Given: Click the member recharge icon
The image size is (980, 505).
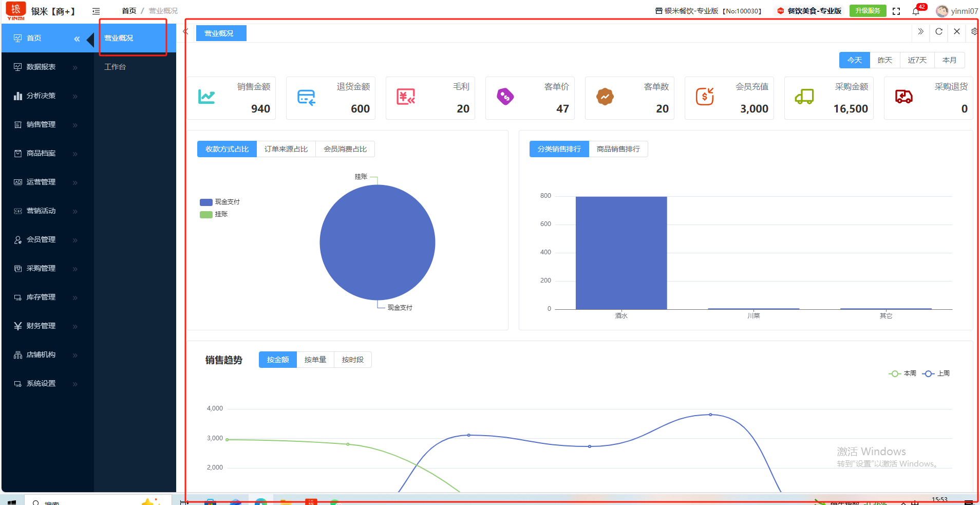Looking at the screenshot, I should pos(704,97).
